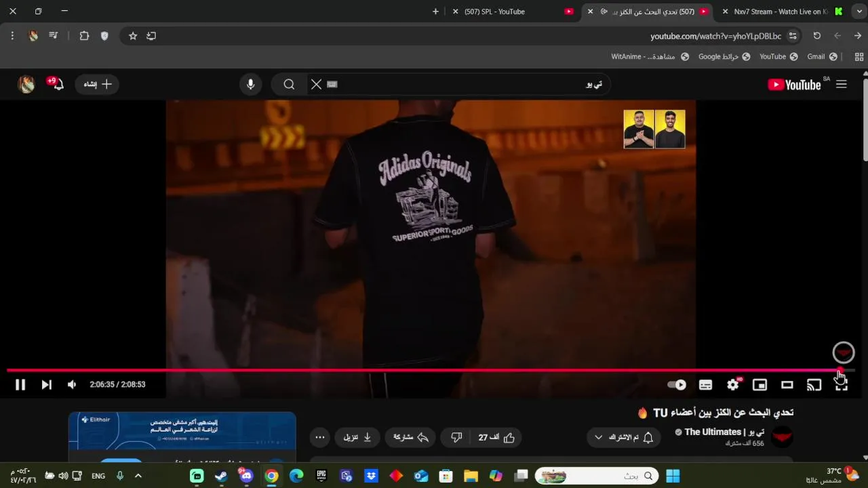Open the Elithair advertisement banner
Viewport: 868px width, 488px height.
click(182, 431)
